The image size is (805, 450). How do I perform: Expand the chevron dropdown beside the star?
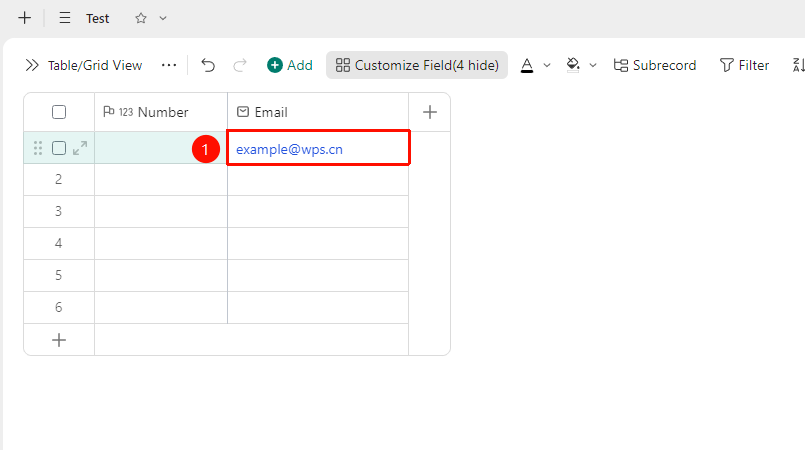pos(163,18)
